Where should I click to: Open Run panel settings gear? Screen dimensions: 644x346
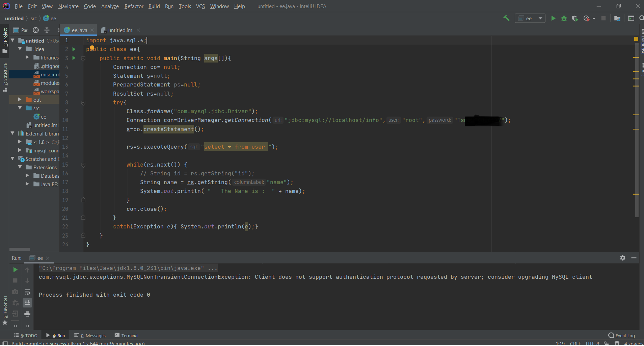point(623,258)
